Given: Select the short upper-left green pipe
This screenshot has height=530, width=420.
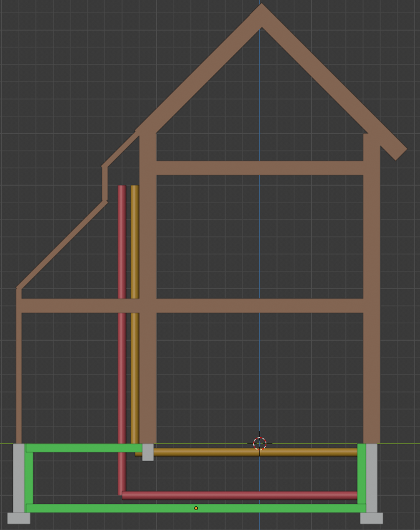Looking at the screenshot, I should [x=84, y=448].
